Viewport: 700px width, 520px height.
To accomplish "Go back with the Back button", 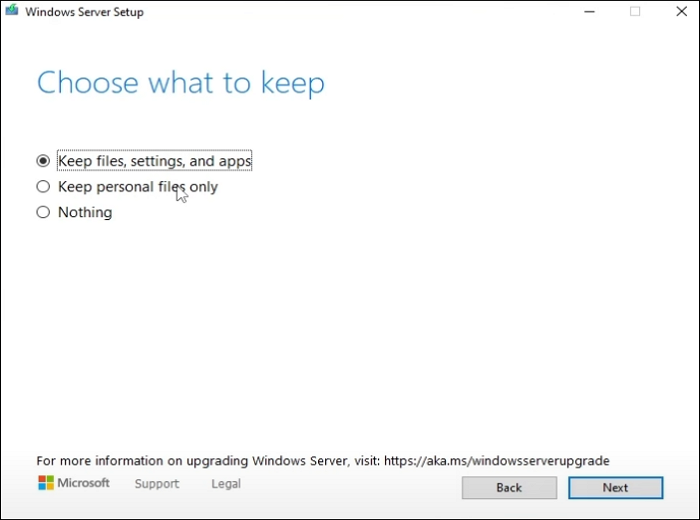I will pos(509,488).
